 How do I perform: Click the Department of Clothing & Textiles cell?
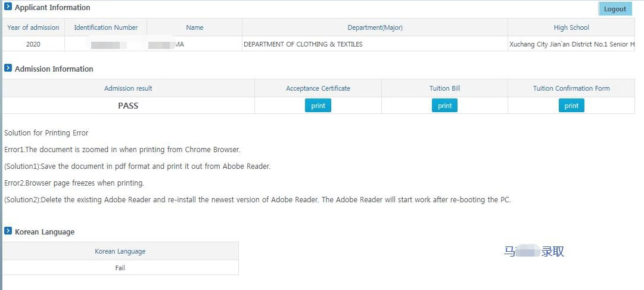(303, 44)
